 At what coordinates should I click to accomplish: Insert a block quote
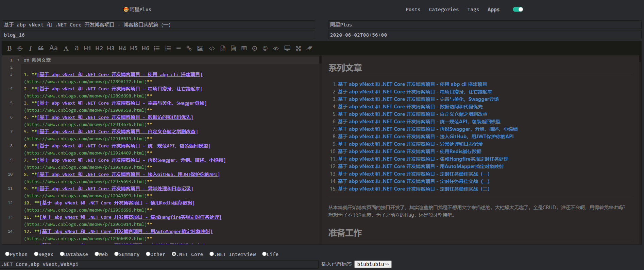point(41,48)
